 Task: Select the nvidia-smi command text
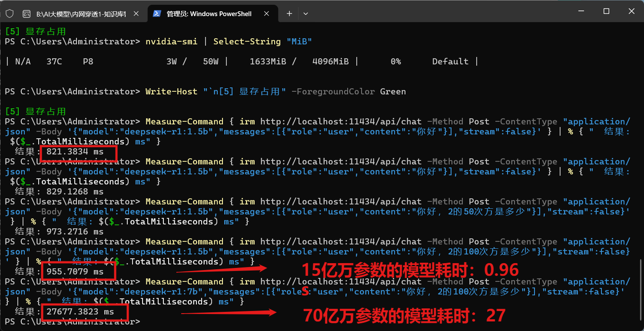[x=171, y=41]
